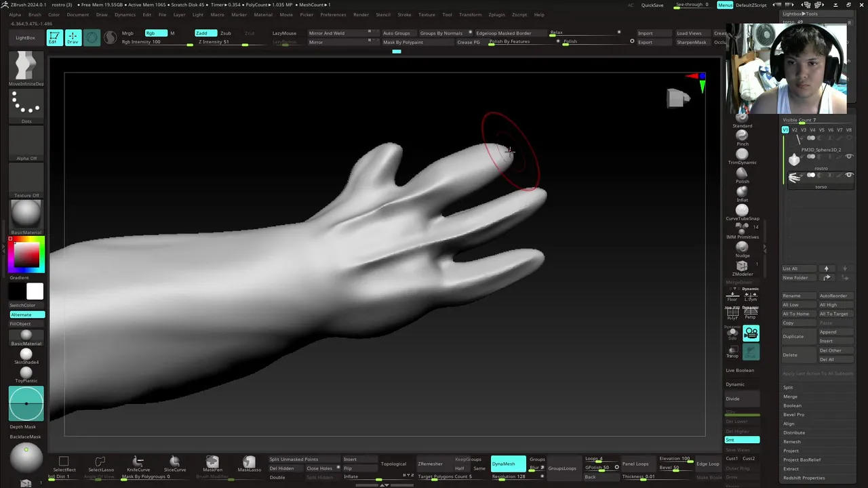Open the Zplugin menu
This screenshot has height=488, width=868.
coord(496,14)
